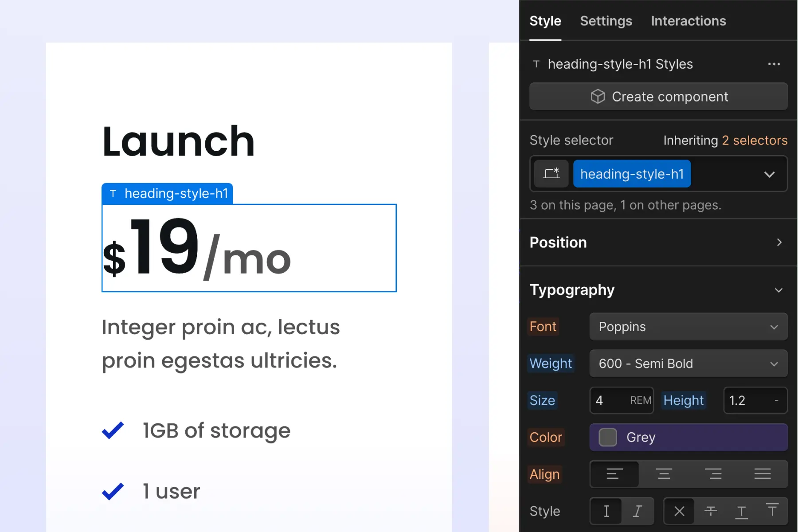Screen dimensions: 798x532
Task: Switch to the Style tab
Action: [x=545, y=21]
